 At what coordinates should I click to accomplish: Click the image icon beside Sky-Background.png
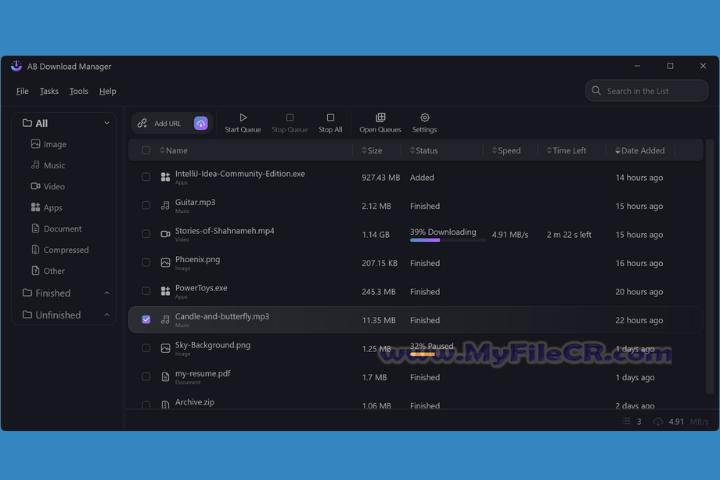[x=165, y=349]
